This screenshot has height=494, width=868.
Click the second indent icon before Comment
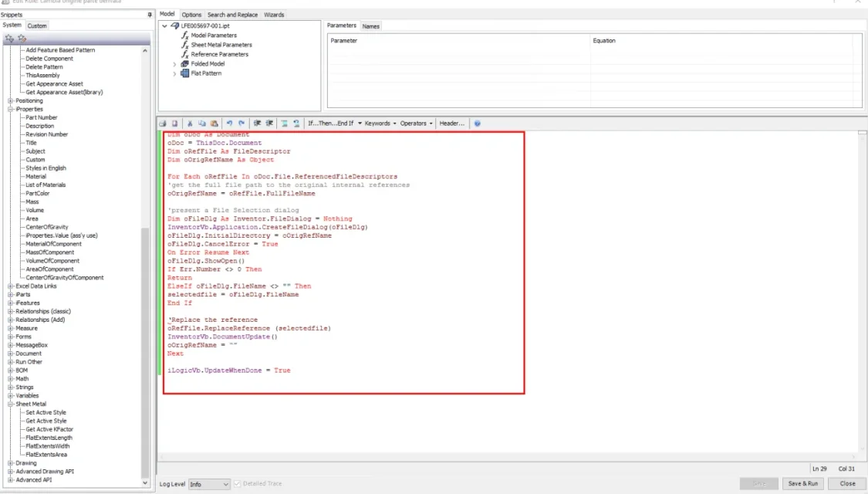[x=269, y=123]
